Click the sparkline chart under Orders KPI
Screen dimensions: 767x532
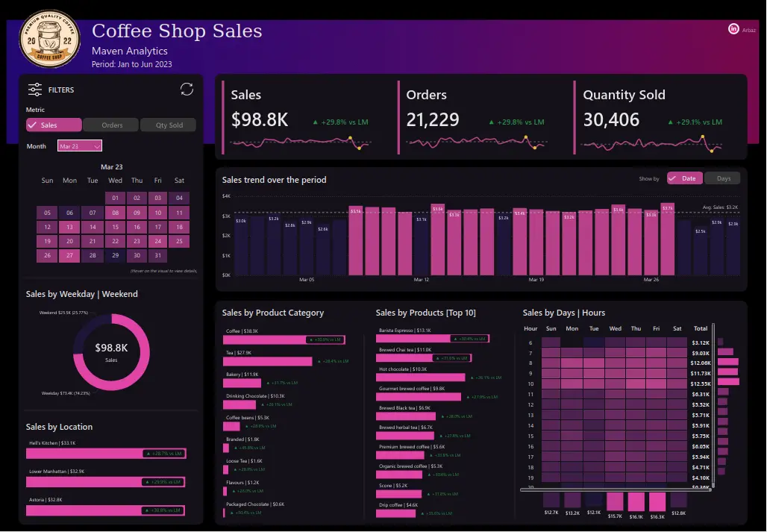tap(478, 142)
